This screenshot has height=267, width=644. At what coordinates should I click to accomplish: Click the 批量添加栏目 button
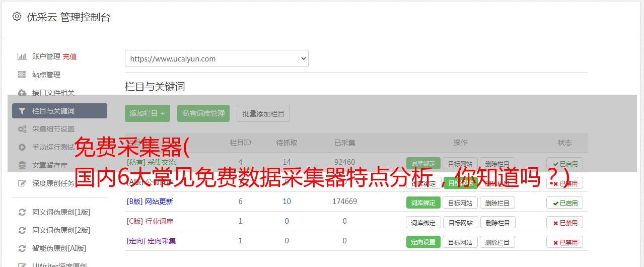tap(263, 113)
